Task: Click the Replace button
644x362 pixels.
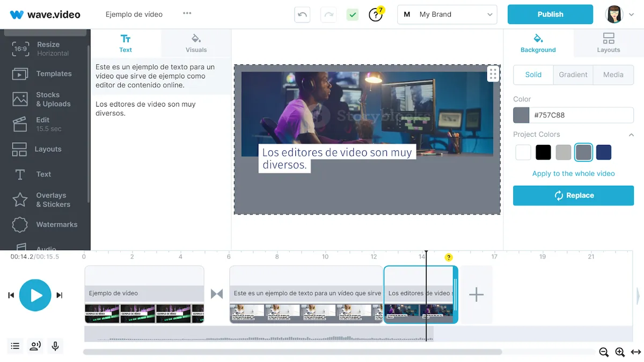Action: pos(573,196)
